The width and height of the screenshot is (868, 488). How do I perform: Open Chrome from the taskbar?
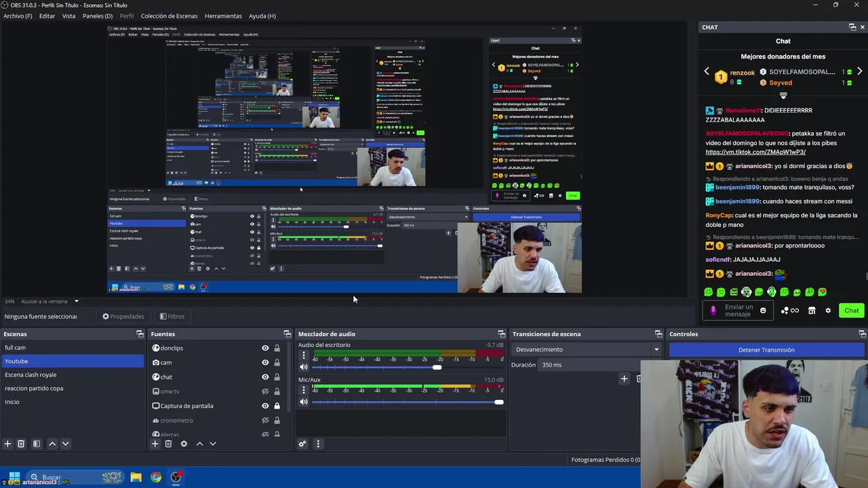[156, 477]
